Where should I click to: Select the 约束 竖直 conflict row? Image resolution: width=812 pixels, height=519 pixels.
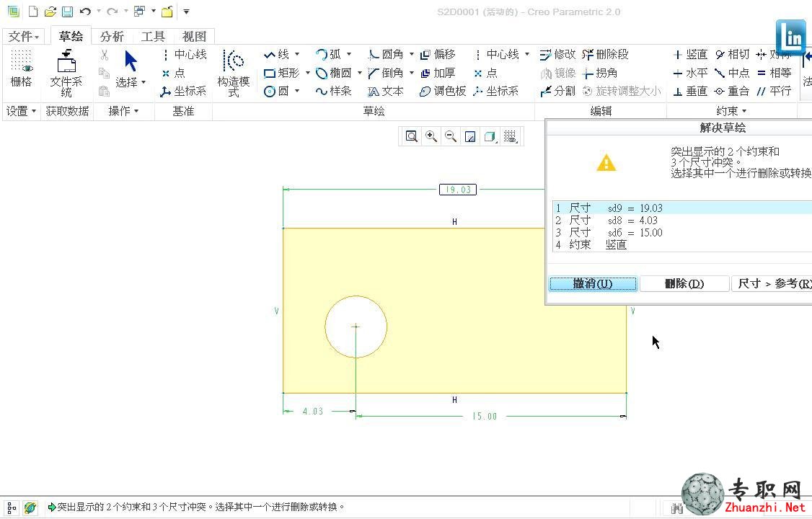(682, 245)
